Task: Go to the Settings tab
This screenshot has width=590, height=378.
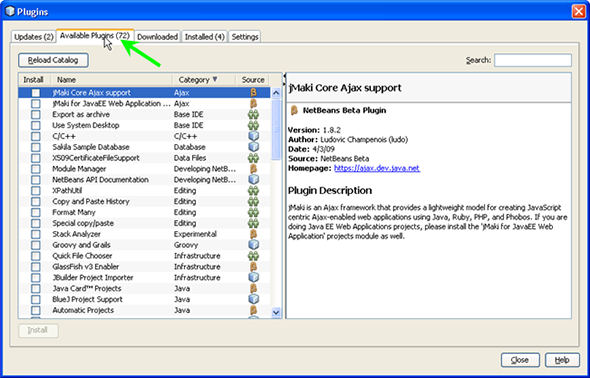Action: click(245, 37)
